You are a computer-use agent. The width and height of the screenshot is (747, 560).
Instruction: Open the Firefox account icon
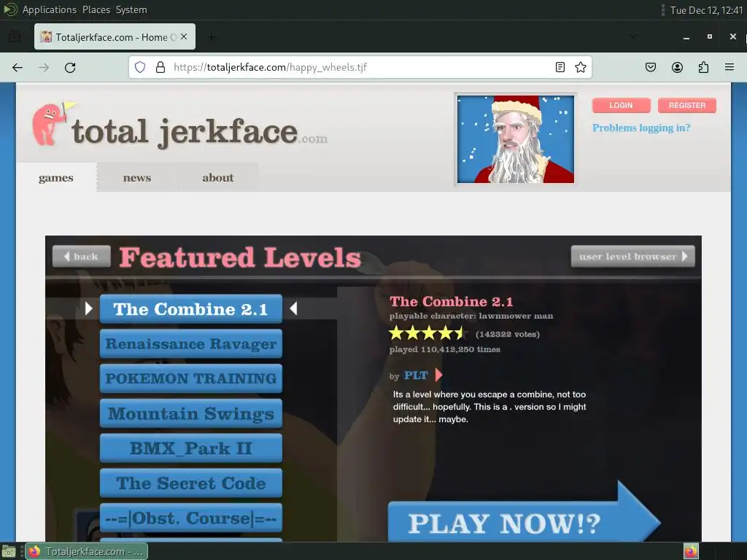pos(677,67)
